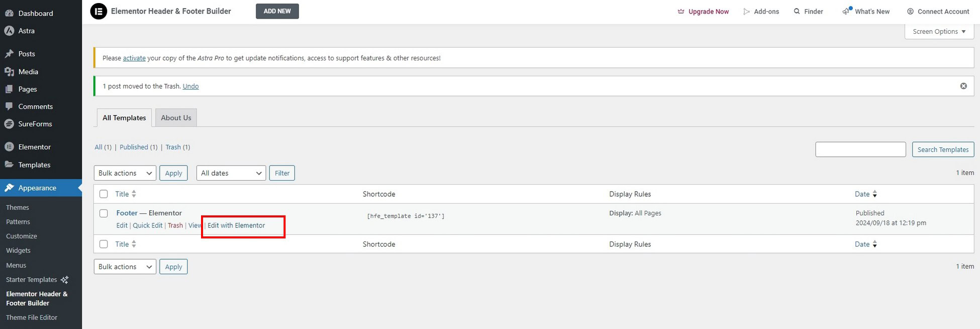Open the Footer template title link

pos(127,213)
